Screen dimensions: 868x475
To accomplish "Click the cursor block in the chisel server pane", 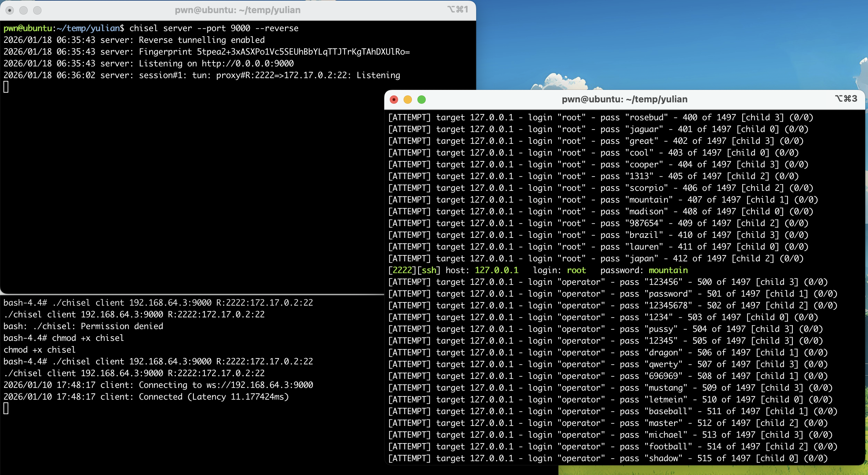I will click(6, 87).
